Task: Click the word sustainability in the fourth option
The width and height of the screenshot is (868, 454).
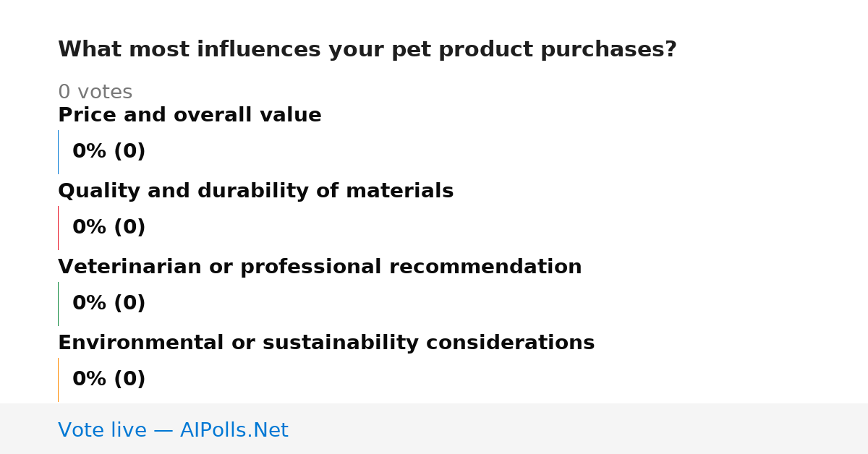Action: click(341, 343)
